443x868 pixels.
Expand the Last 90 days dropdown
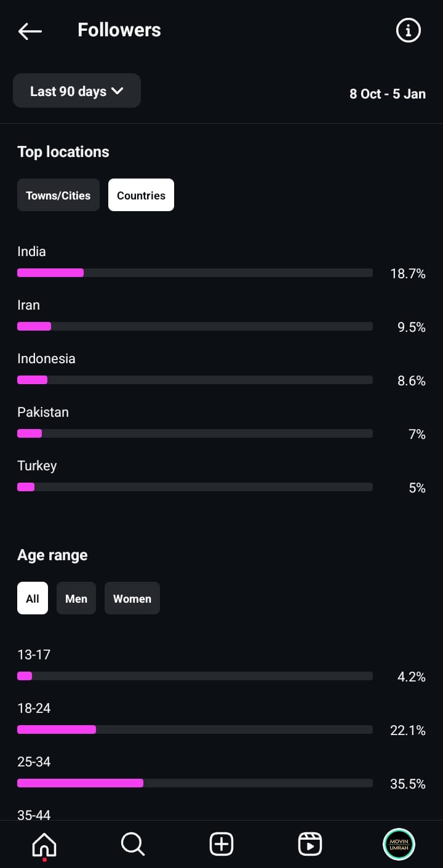coord(77,91)
